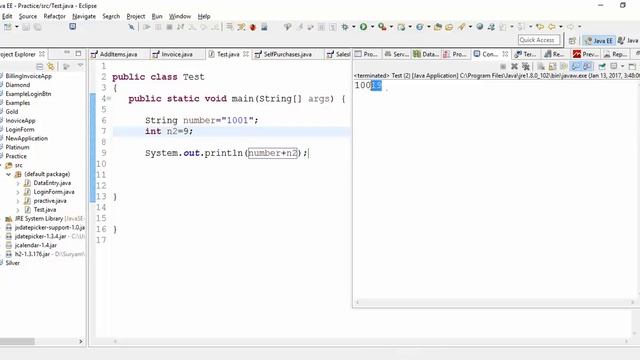Click the Save All toolbar icon
Screen dimensions: 640x360
[37, 27]
